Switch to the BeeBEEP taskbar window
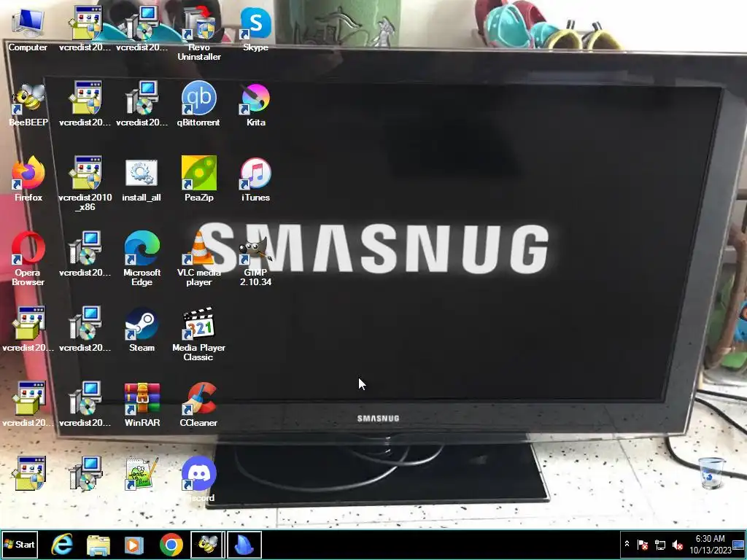This screenshot has height=560, width=747. (x=208, y=544)
